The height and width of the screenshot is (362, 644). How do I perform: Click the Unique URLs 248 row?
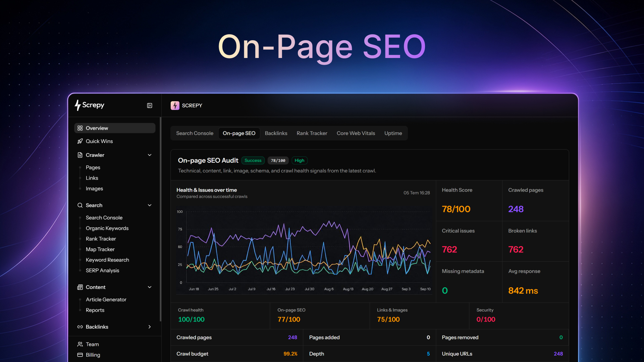[x=502, y=354]
